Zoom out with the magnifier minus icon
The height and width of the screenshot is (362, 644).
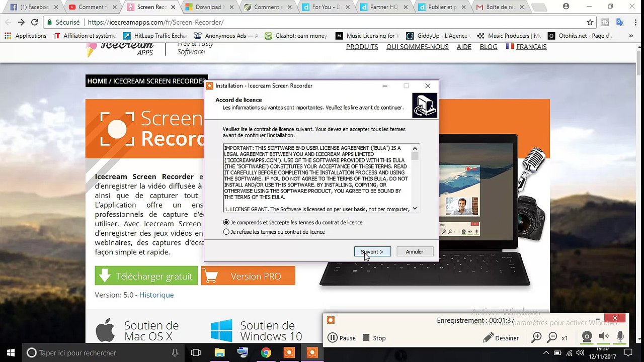pyautogui.click(x=552, y=338)
